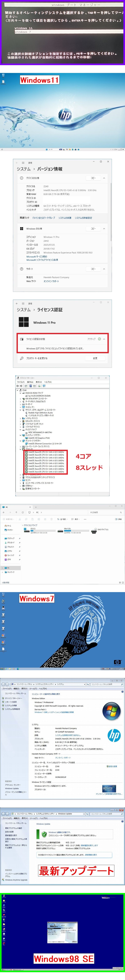This screenshot has width=125, height=980.
Task: Collapse the Windows の仕様 section chevron
Action: click(x=104, y=229)
